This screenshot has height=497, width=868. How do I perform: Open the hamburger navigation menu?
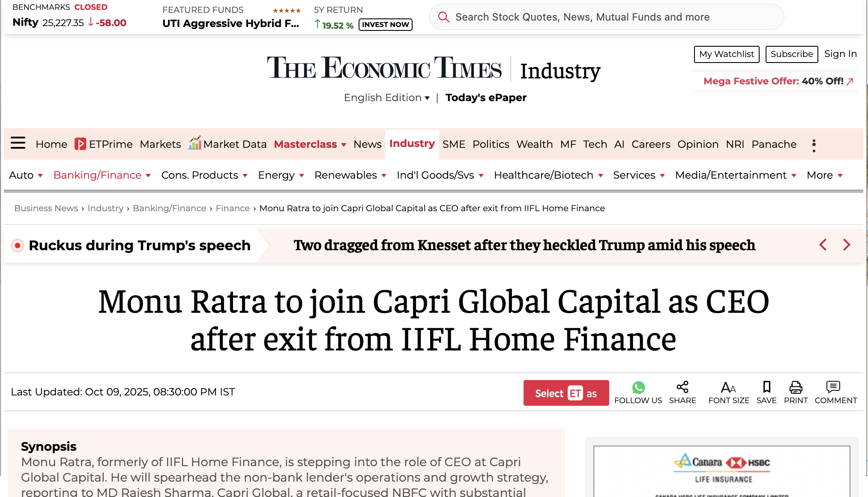tap(18, 144)
